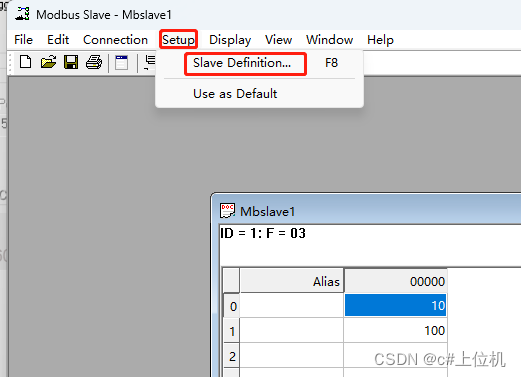Image resolution: width=521 pixels, height=377 pixels.
Task: Select row header 1
Action: coord(232,331)
